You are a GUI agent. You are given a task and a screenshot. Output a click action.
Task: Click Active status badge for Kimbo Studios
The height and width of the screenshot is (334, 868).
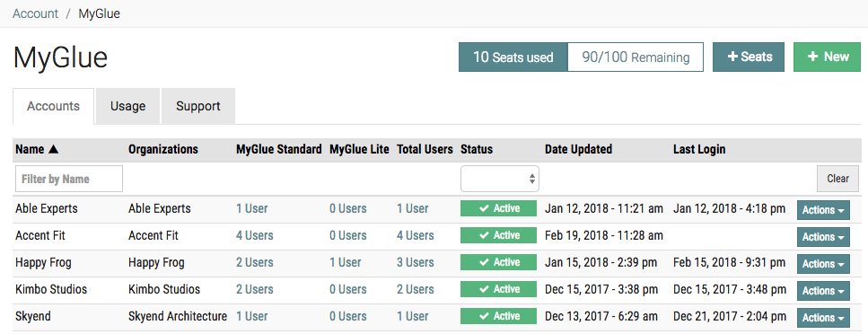(499, 289)
